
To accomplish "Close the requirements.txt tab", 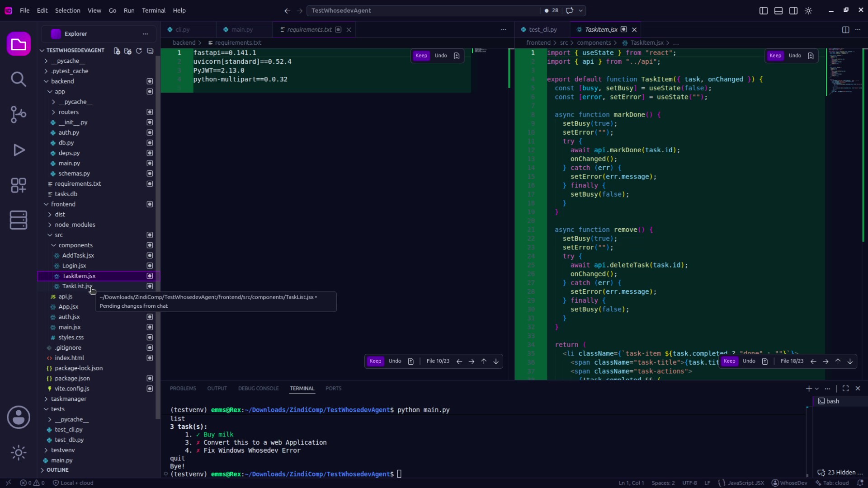I will click(349, 30).
